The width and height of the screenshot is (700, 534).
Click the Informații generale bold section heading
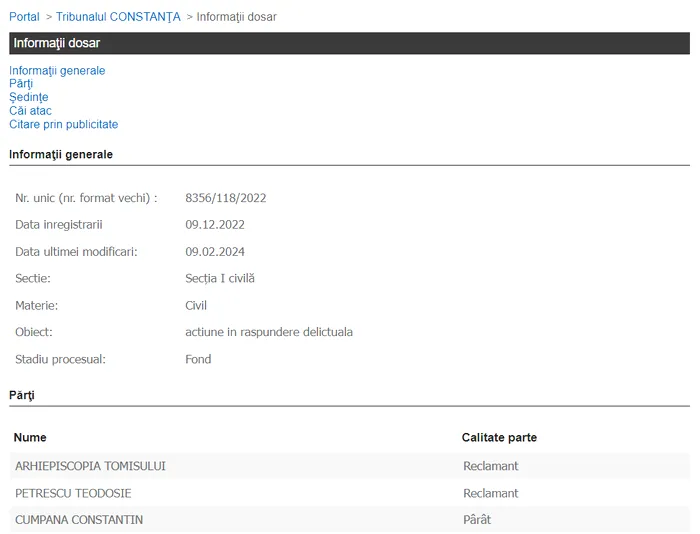pyautogui.click(x=61, y=154)
